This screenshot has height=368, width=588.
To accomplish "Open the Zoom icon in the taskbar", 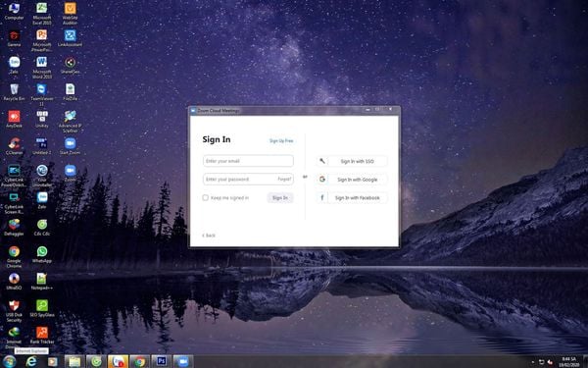I will click(x=182, y=361).
